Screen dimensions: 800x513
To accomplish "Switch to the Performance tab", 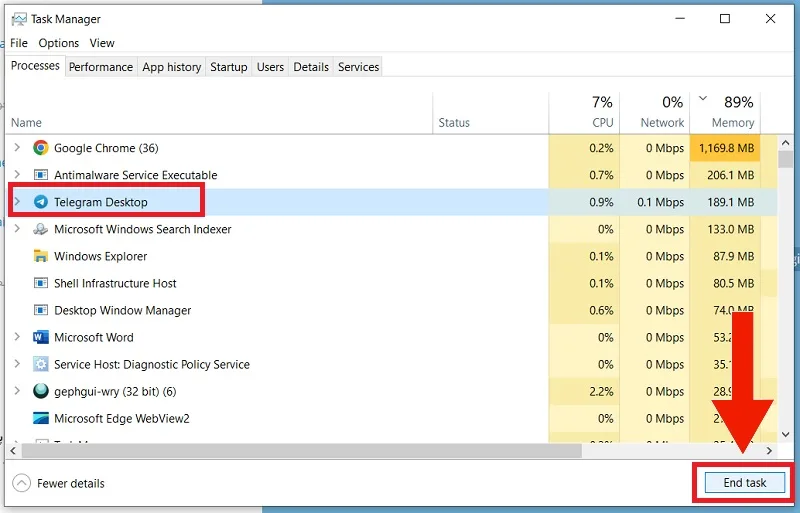I will click(x=101, y=67).
